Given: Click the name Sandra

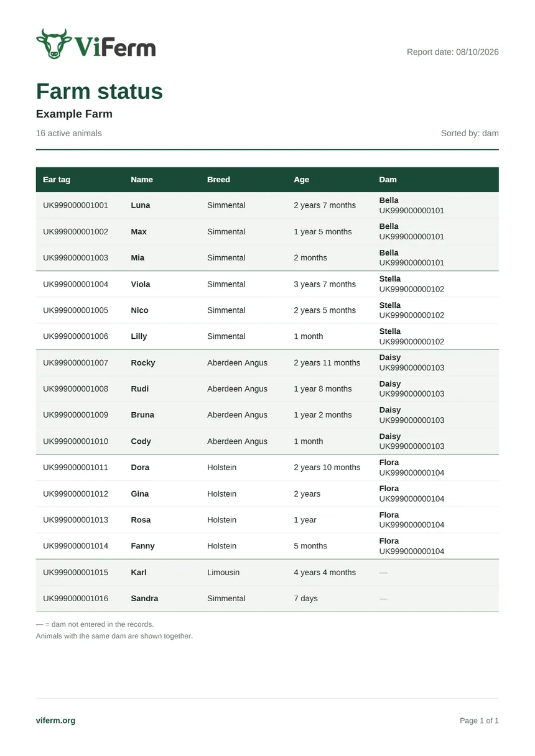Looking at the screenshot, I should [x=144, y=598].
